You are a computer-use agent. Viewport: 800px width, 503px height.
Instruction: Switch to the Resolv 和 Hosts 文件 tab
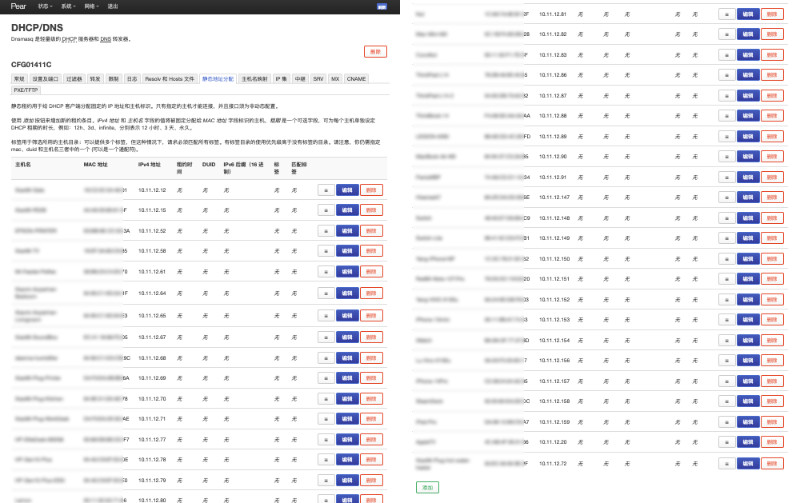[169, 79]
